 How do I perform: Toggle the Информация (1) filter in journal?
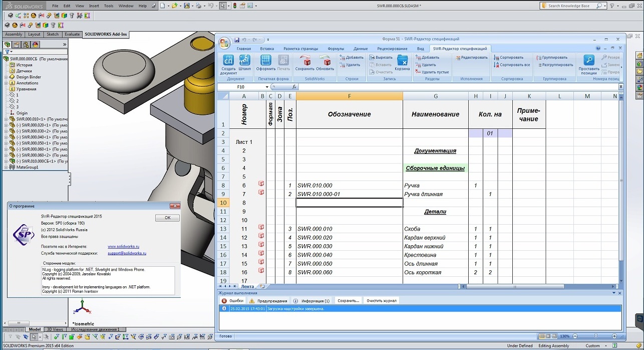(311, 300)
